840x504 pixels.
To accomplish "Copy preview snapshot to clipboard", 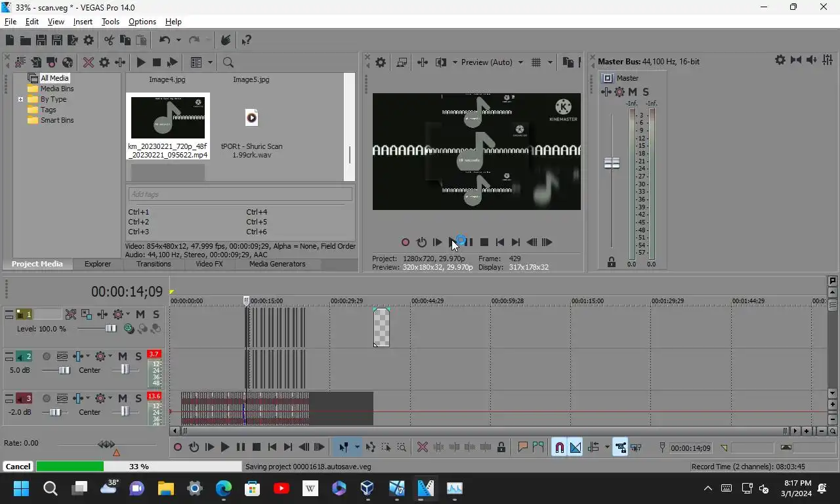I will (x=568, y=62).
